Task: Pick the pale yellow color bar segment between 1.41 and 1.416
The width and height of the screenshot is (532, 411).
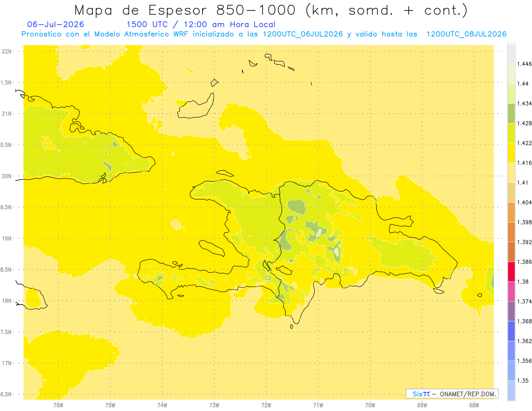Action: [511, 173]
